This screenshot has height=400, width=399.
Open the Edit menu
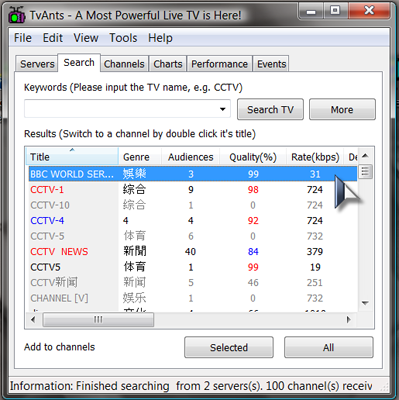click(x=52, y=38)
